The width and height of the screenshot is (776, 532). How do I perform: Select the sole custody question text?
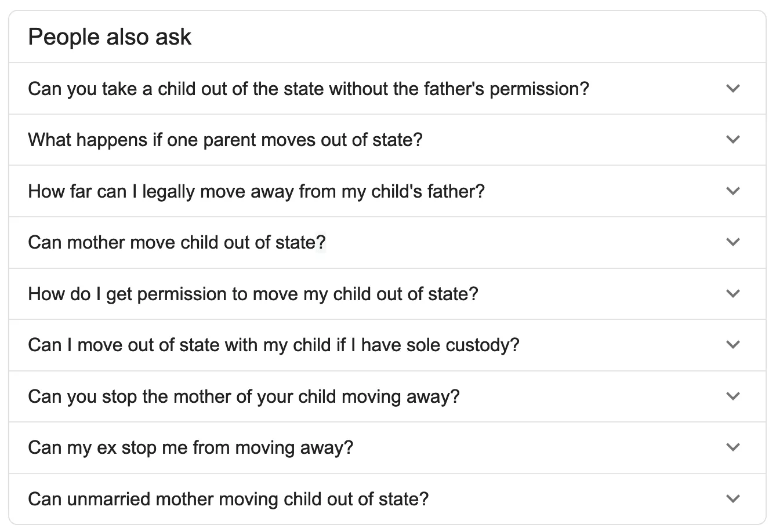pos(274,344)
